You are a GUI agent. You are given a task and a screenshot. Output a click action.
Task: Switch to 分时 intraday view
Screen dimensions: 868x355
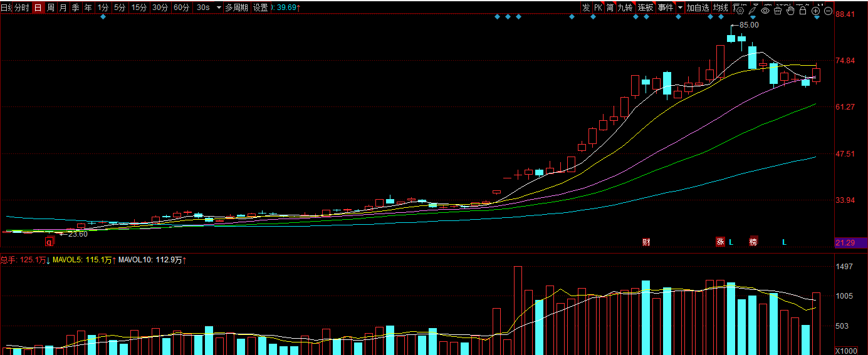pos(21,8)
